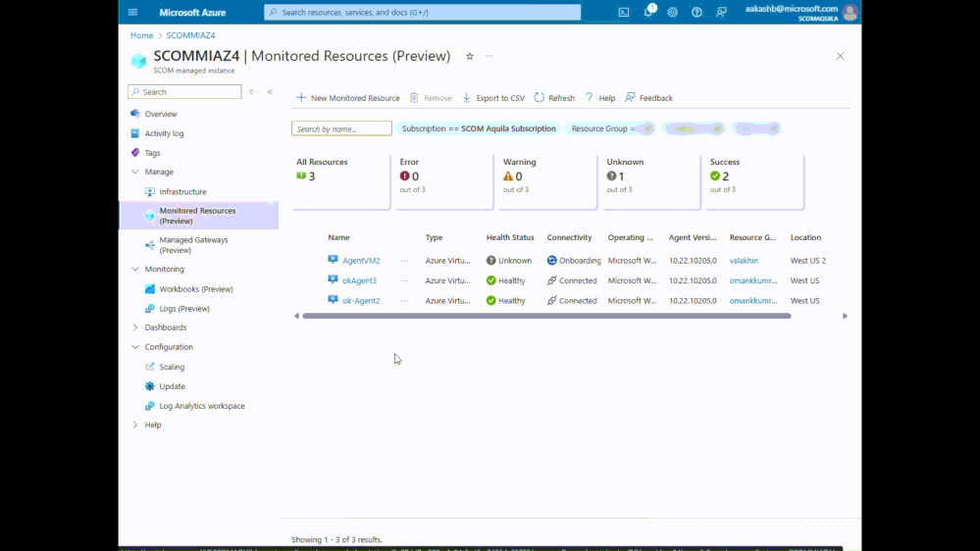Open Activity log in the sidebar
The width and height of the screenshot is (980, 551).
coord(164,133)
